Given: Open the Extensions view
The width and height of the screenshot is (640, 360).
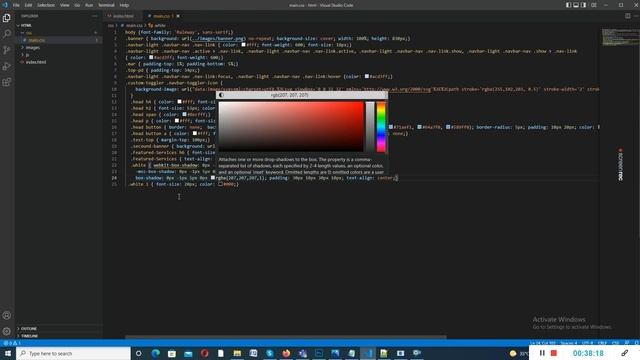Looking at the screenshot, I should tap(7, 82).
